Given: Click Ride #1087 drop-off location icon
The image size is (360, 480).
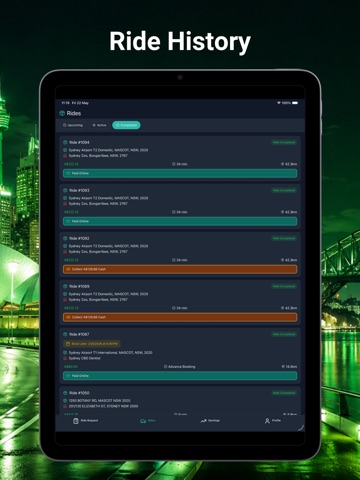Looking at the screenshot, I should (x=65, y=358).
